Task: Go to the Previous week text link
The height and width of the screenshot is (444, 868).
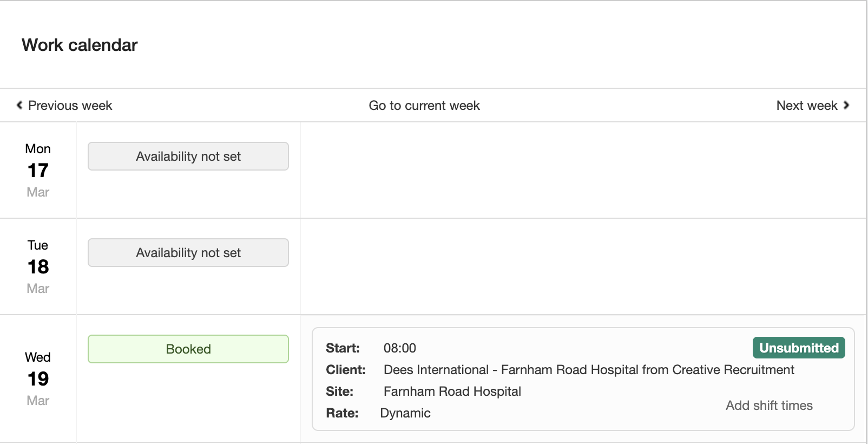Action: pos(70,106)
